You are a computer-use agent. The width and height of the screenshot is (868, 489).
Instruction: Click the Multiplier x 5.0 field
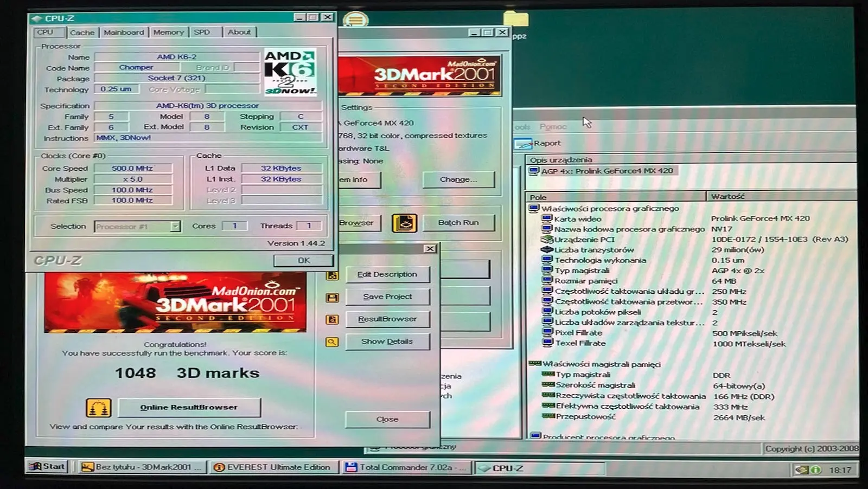click(x=133, y=179)
